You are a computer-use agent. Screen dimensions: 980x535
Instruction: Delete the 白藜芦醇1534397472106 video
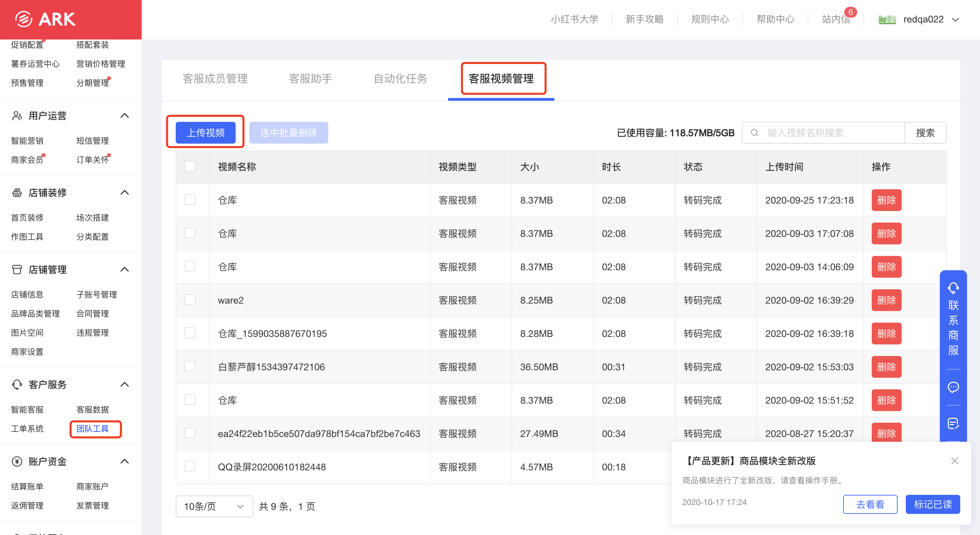pyautogui.click(x=886, y=367)
